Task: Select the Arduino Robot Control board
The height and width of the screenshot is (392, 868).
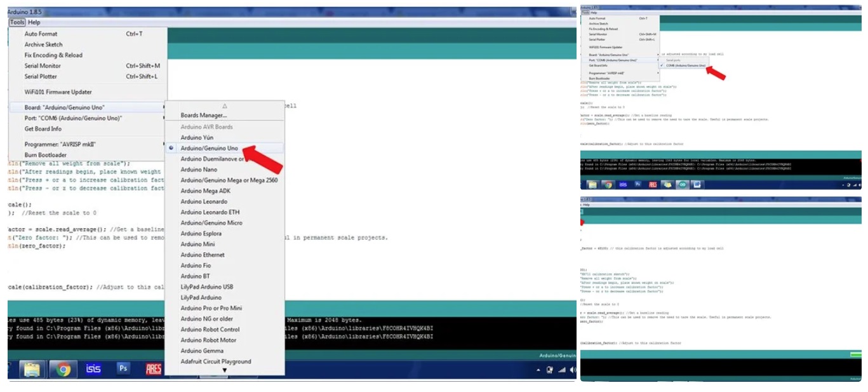Action: point(225,329)
